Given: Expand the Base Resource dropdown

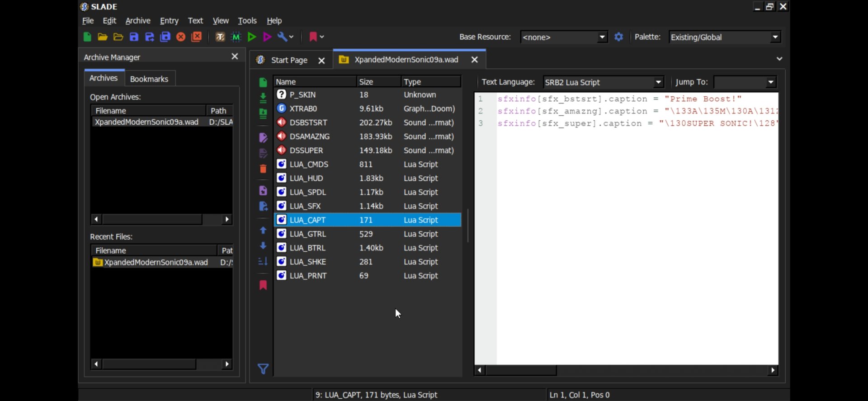Looking at the screenshot, I should [602, 37].
